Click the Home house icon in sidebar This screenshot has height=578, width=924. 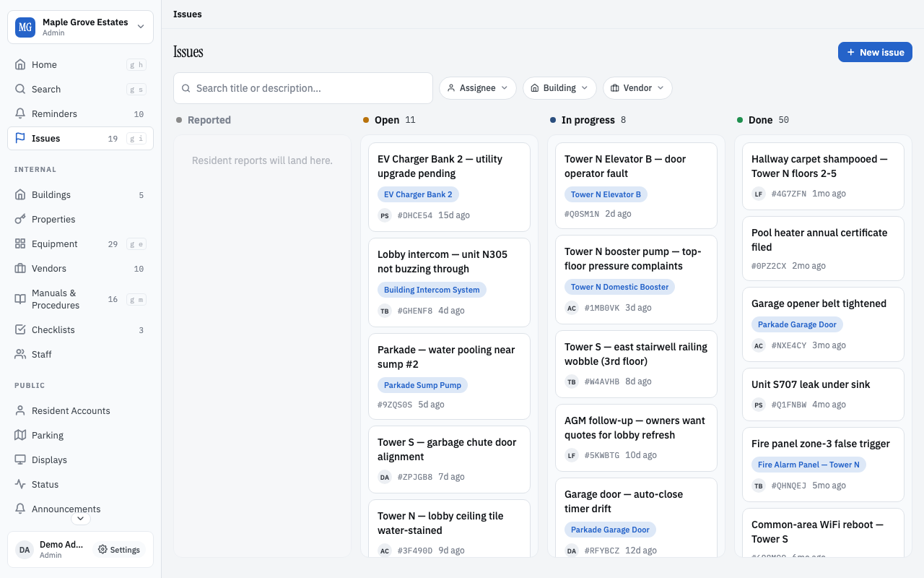pos(20,64)
